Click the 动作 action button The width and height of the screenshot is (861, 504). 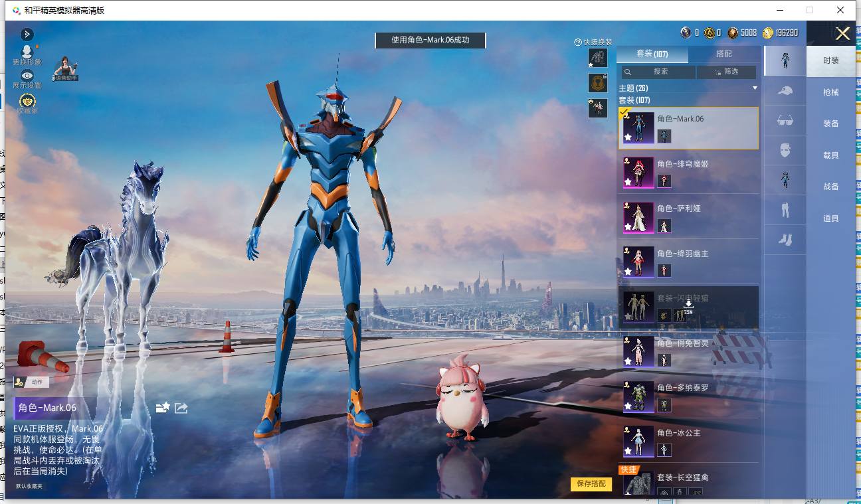31,382
